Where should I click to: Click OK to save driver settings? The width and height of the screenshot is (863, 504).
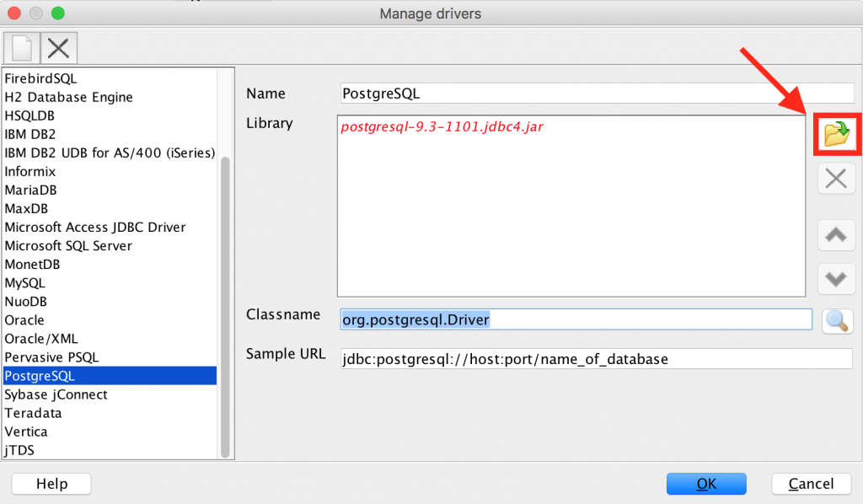coord(706,483)
